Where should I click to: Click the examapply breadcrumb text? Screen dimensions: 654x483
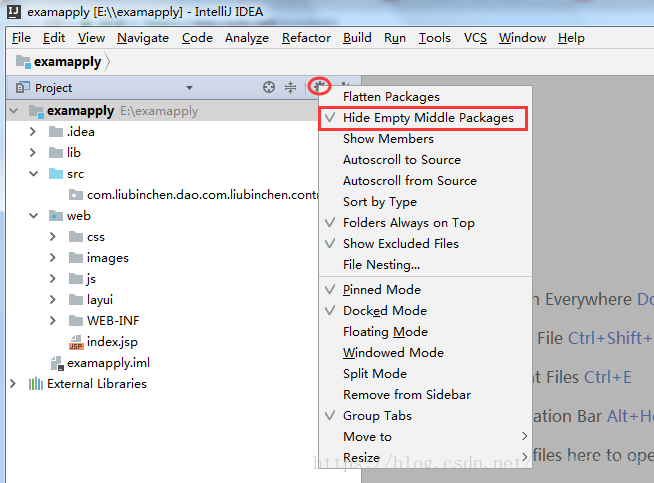click(x=68, y=62)
